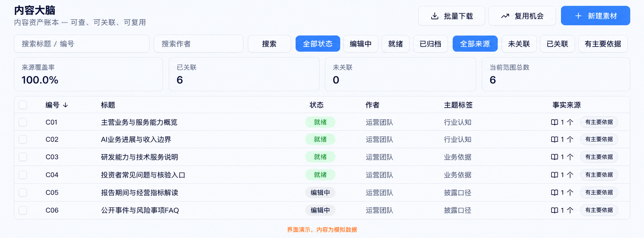Check the checkbox for row C02
The width and height of the screenshot is (644, 238).
point(23,139)
